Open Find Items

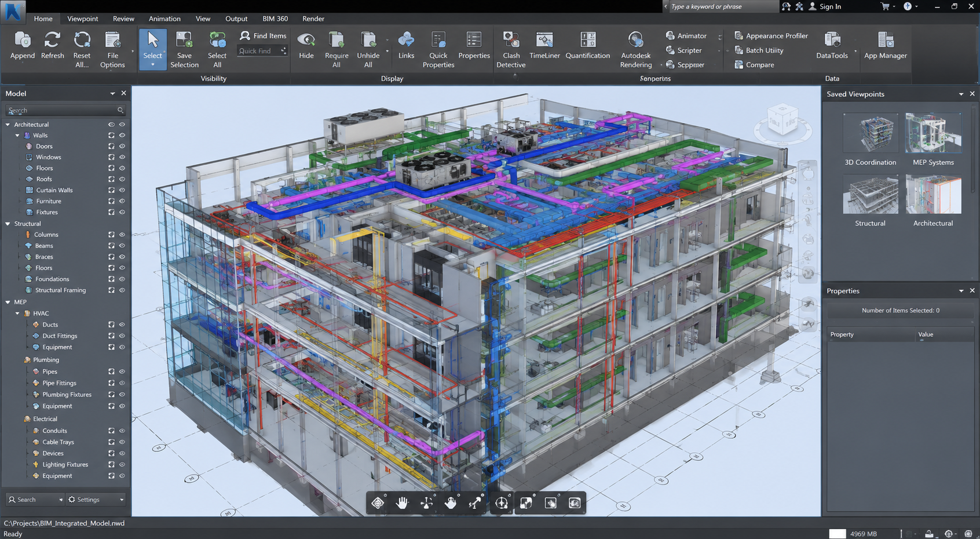click(263, 35)
